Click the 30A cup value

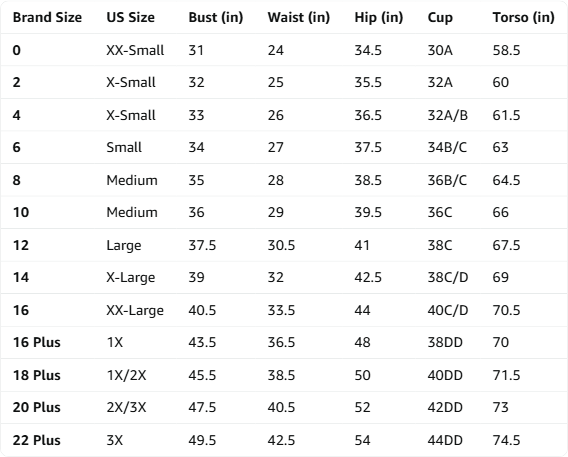(440, 50)
